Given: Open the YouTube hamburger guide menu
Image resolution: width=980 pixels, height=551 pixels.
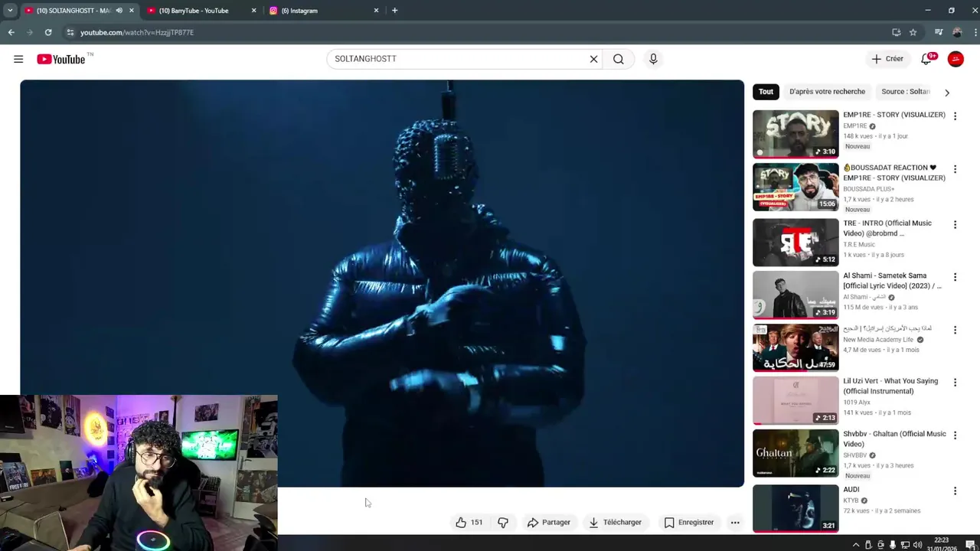Looking at the screenshot, I should coord(18,59).
